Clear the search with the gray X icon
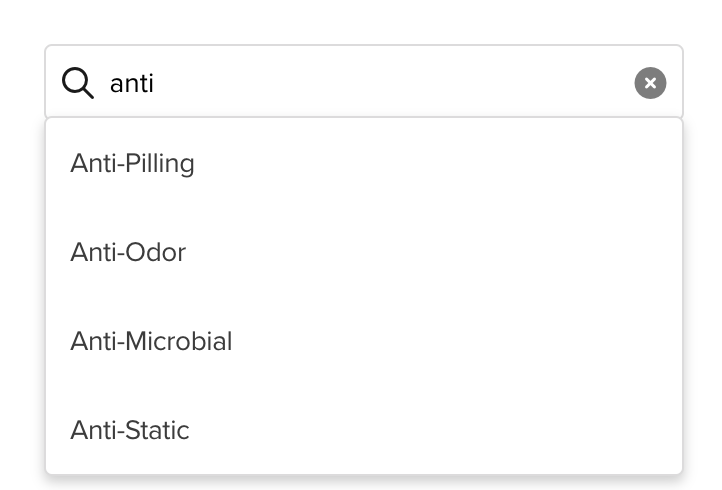The image size is (722, 490). 650,83
